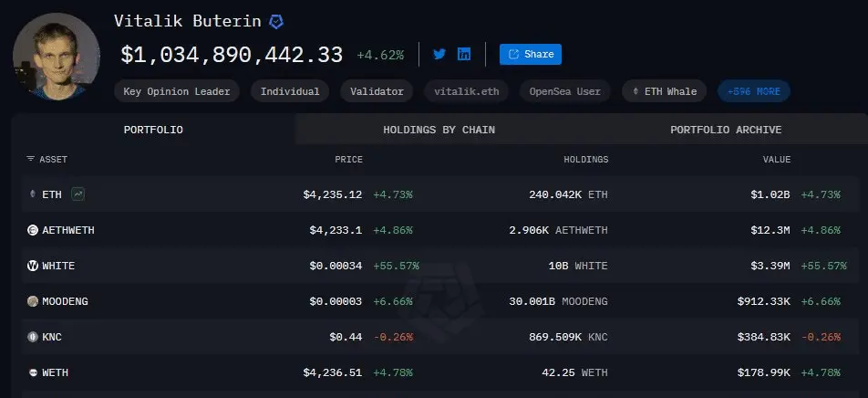Open the Portfolio Archive tab
Viewport: 868px width, 398px height.
tap(726, 130)
